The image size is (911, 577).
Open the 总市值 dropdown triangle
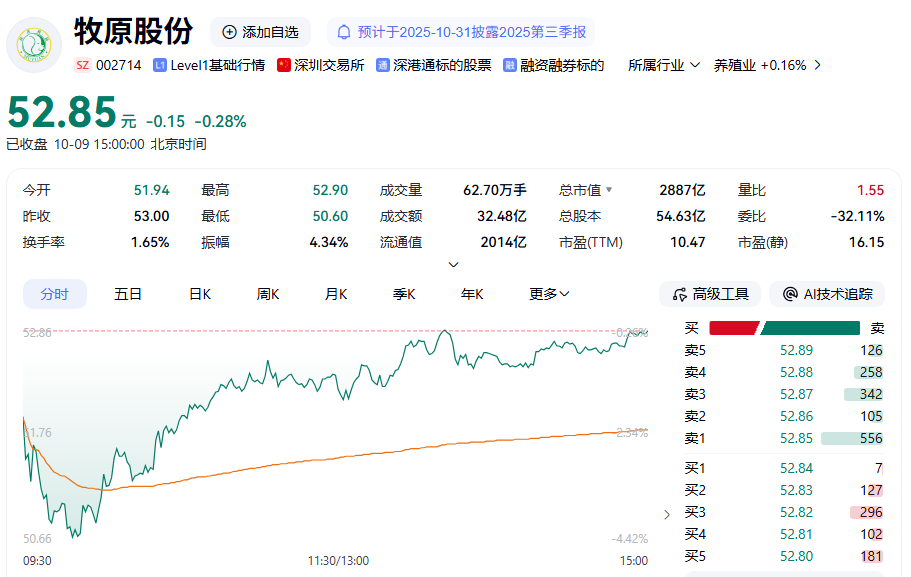click(x=609, y=189)
